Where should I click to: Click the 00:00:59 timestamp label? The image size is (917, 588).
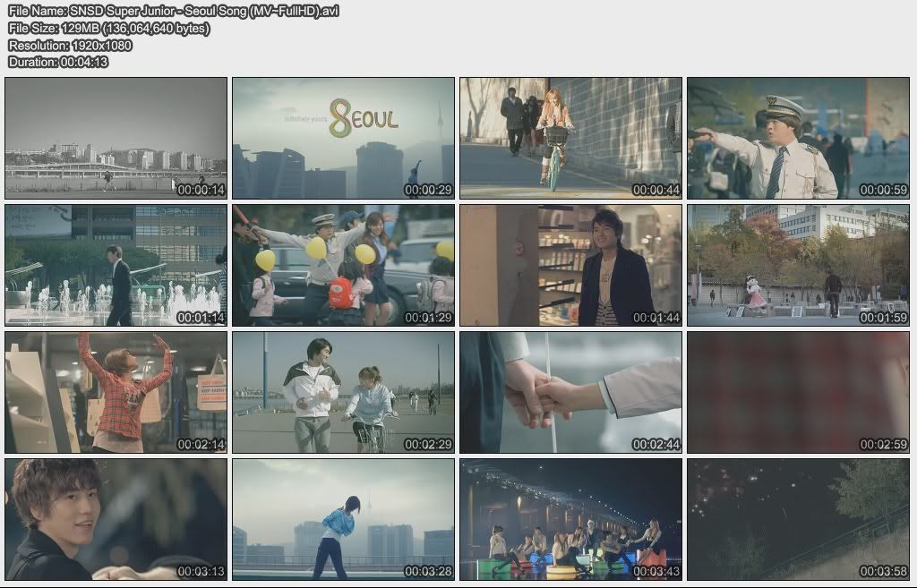pos(883,190)
